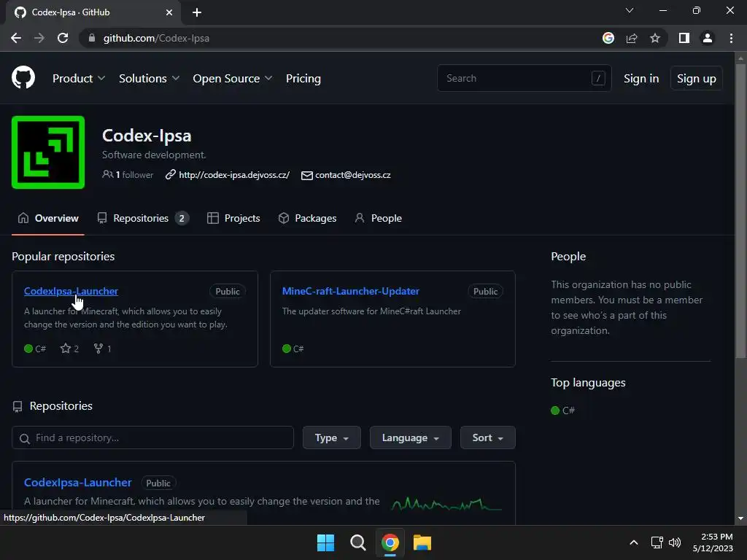Open a new browser tab

(x=197, y=12)
